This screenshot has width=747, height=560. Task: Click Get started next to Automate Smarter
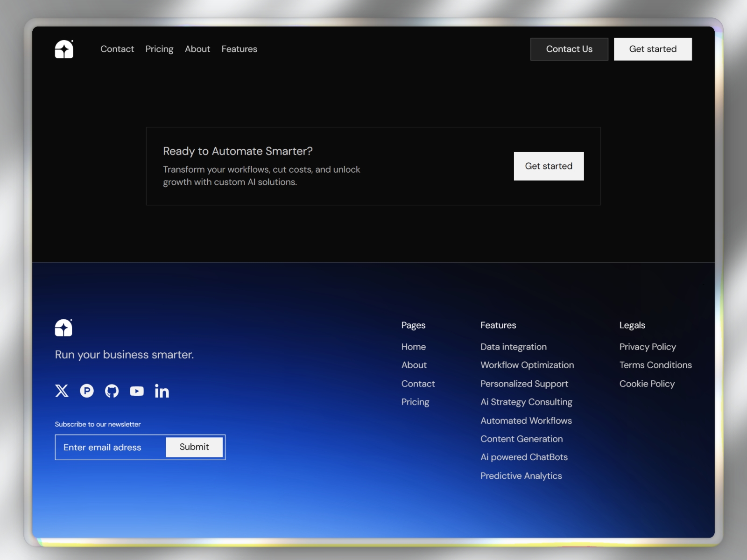[x=549, y=166]
